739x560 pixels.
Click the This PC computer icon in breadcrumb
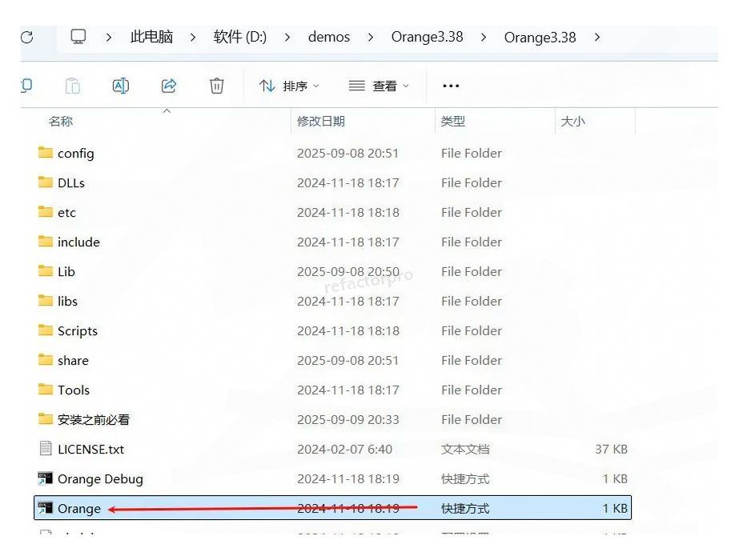click(78, 36)
